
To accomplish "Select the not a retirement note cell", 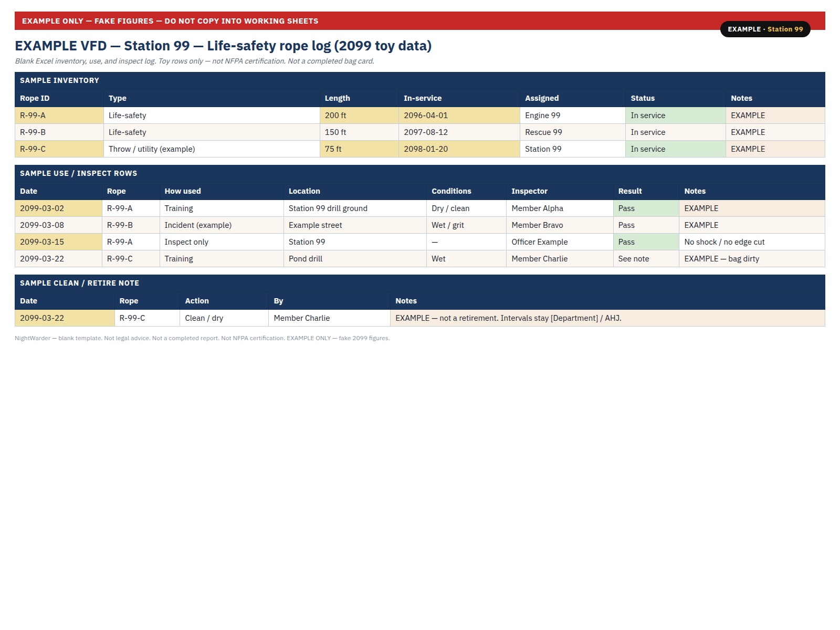I will 608,318.
